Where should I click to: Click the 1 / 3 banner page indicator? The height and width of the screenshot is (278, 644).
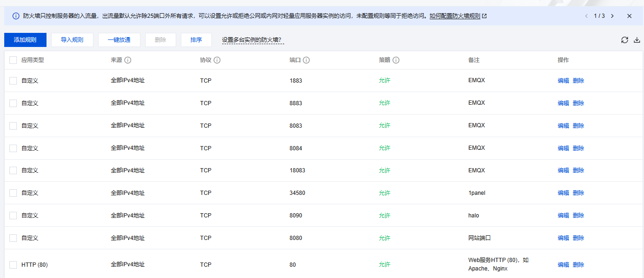(x=599, y=16)
